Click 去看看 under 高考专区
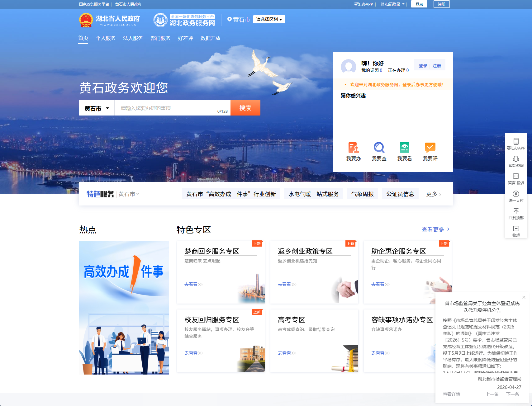532x406 pixels. (287, 353)
